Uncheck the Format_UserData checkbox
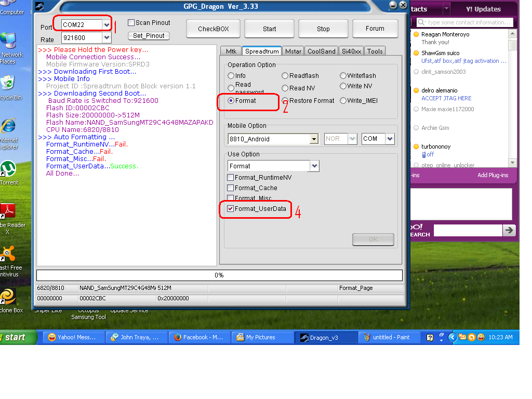This screenshot has width=532, height=399. click(230, 209)
